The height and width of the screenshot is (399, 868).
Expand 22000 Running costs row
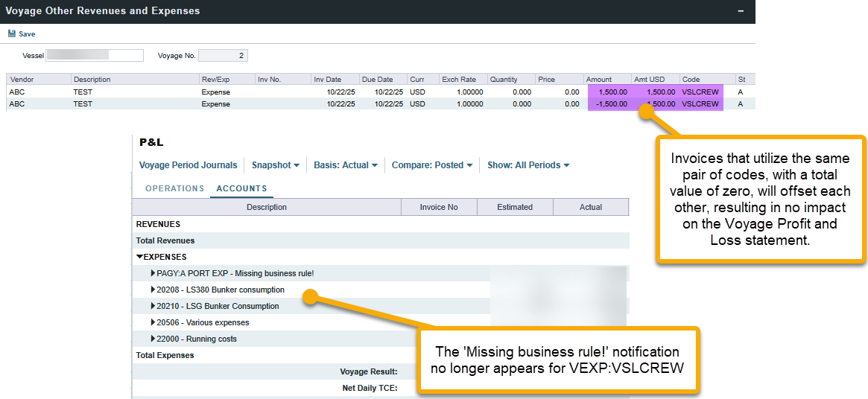pyautogui.click(x=153, y=339)
